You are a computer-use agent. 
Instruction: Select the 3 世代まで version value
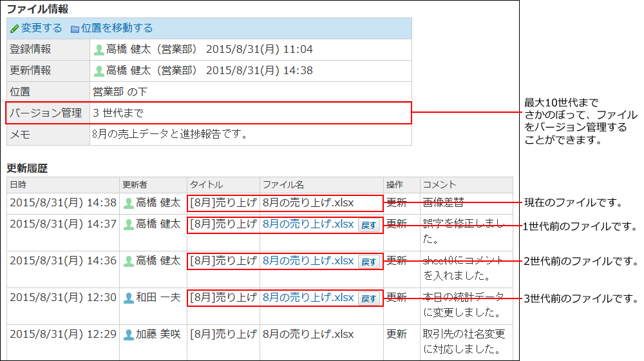[118, 113]
